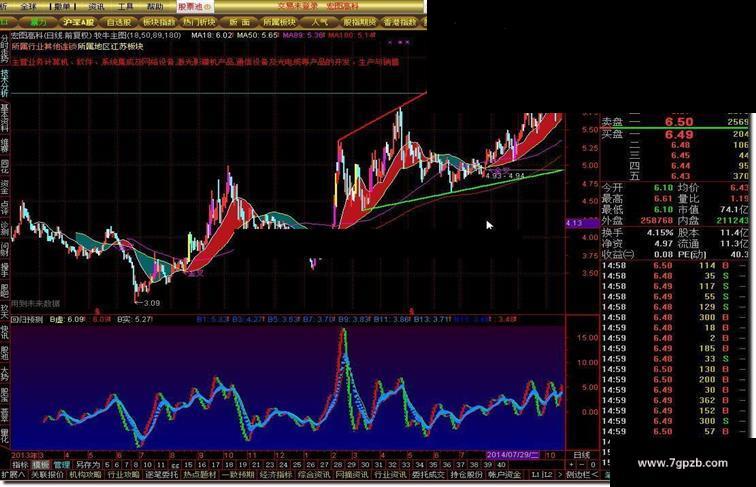Click the 模板 button on bottom bar
The height and width of the screenshot is (487, 756).
pyautogui.click(x=41, y=465)
